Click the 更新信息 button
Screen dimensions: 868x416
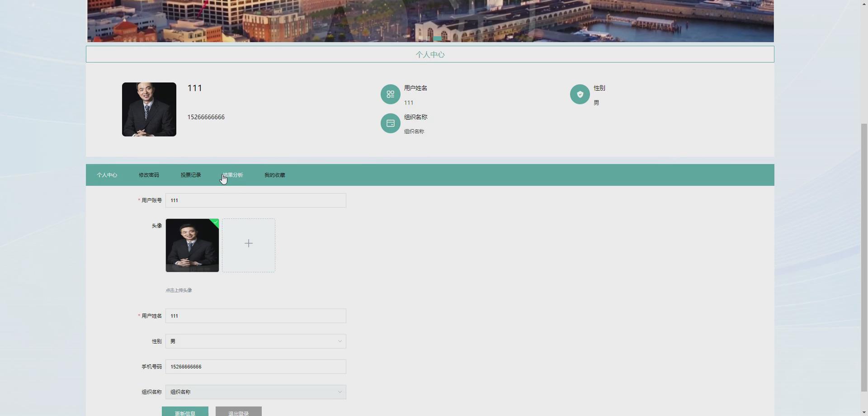point(185,411)
